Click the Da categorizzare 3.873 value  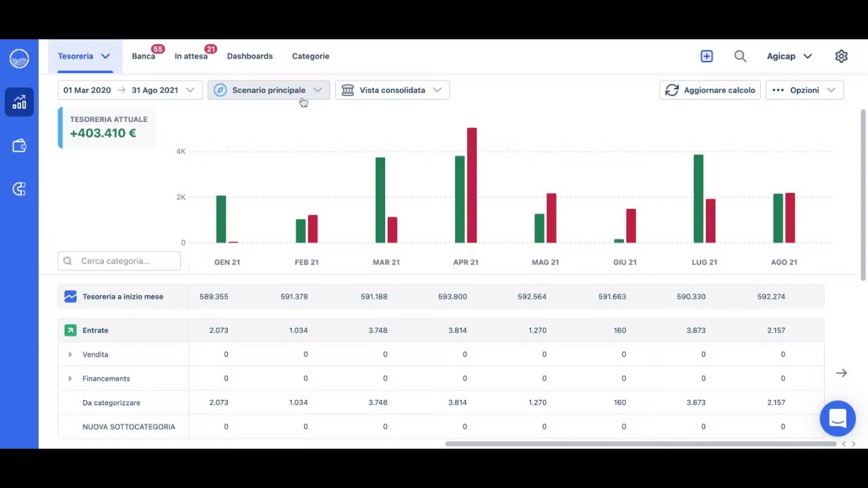[696, 403]
